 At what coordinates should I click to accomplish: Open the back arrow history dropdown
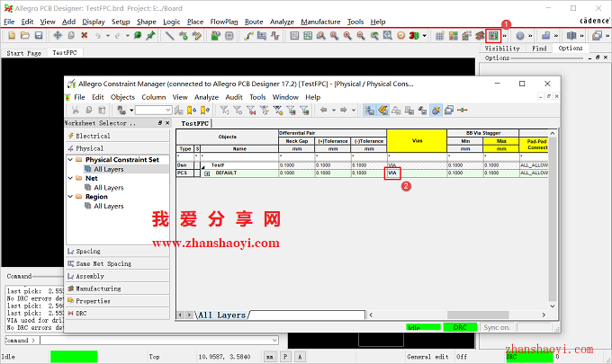tap(334, 111)
